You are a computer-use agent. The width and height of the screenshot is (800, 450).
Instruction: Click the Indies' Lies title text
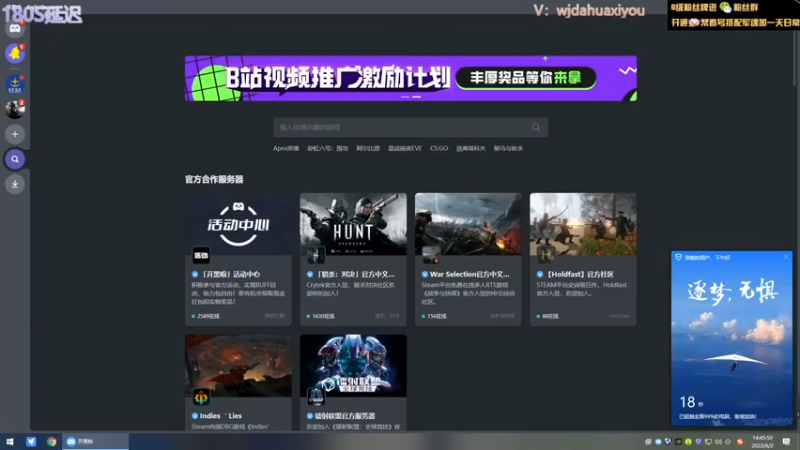tap(221, 416)
